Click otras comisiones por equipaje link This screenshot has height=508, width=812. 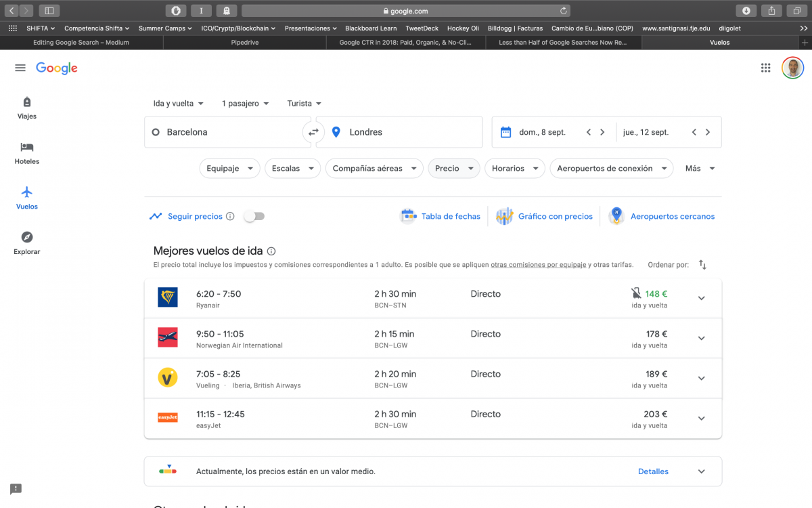pos(539,265)
